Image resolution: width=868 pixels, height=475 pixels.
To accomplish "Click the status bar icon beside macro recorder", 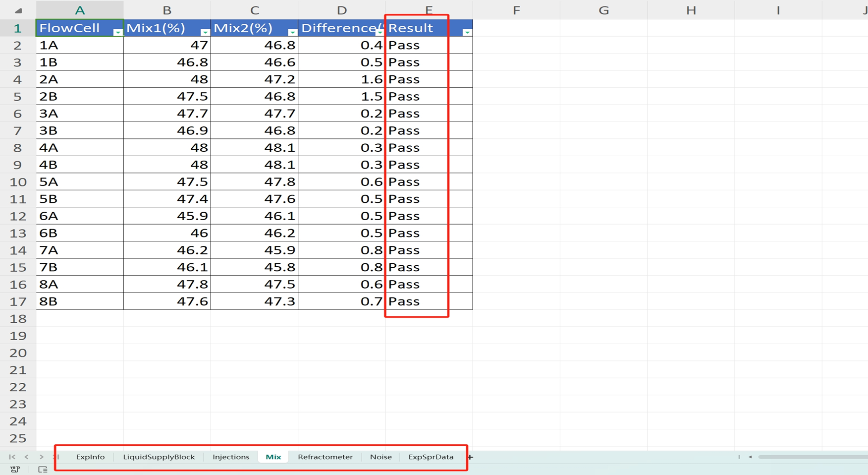I will [43, 469].
